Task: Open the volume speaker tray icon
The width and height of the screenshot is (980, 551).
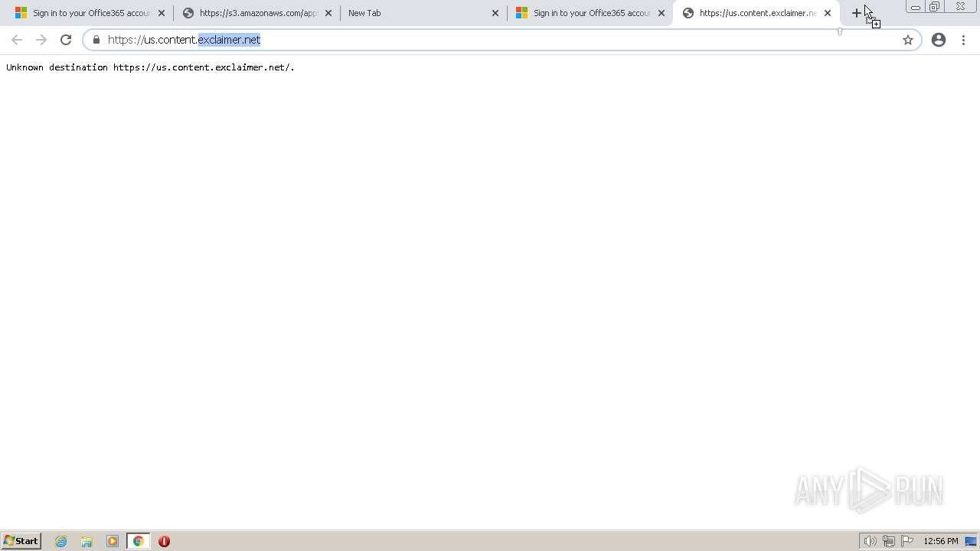Action: [870, 541]
